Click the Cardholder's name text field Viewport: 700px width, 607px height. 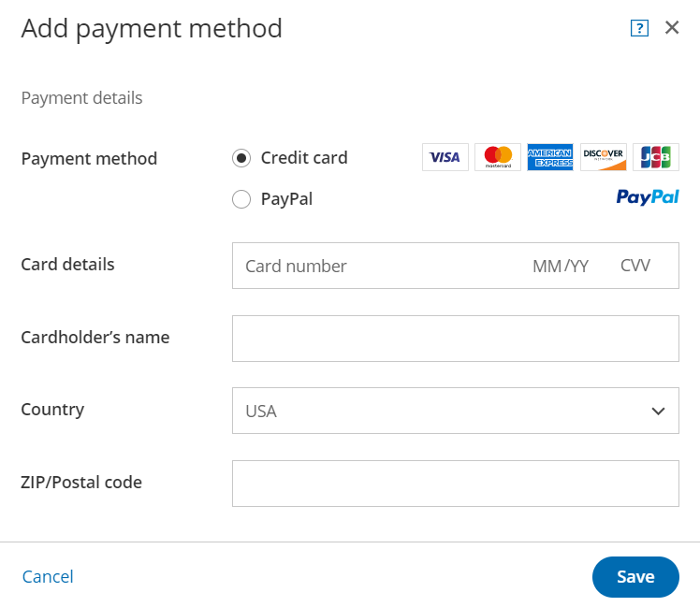pyautogui.click(x=455, y=339)
